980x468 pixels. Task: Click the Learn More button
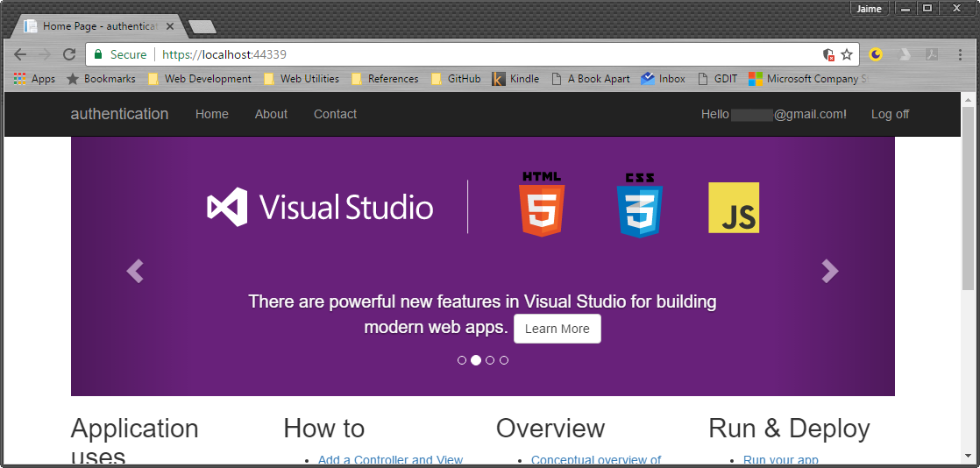pyautogui.click(x=557, y=329)
